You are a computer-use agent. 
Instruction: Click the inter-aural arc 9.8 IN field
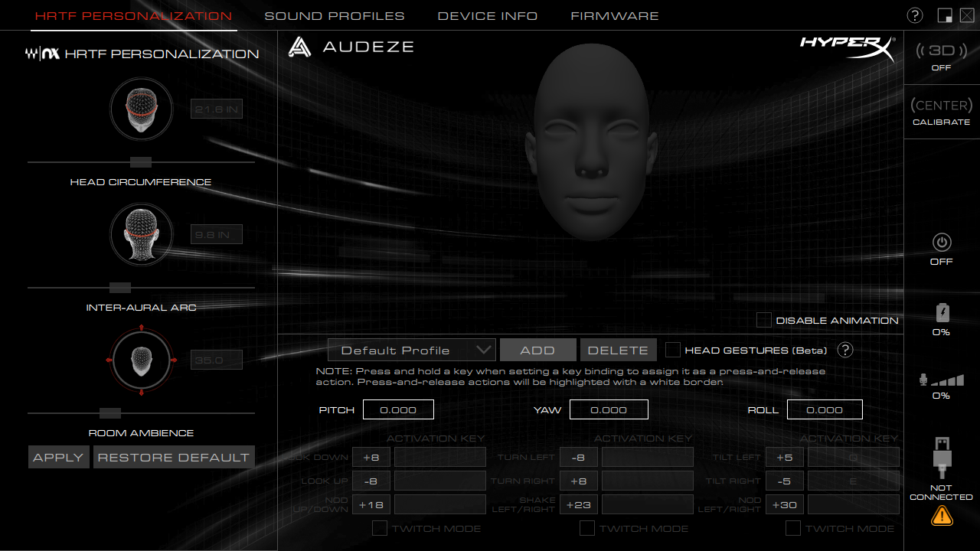[x=217, y=234]
